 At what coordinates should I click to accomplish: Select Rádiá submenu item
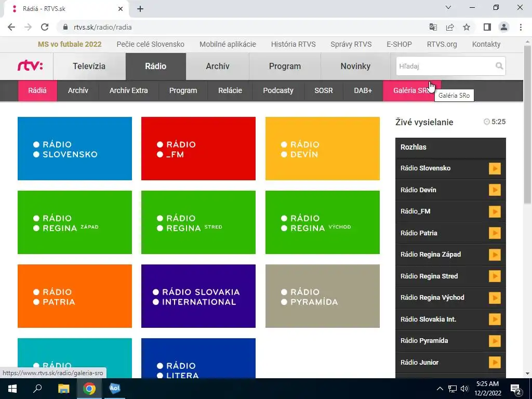tap(37, 90)
